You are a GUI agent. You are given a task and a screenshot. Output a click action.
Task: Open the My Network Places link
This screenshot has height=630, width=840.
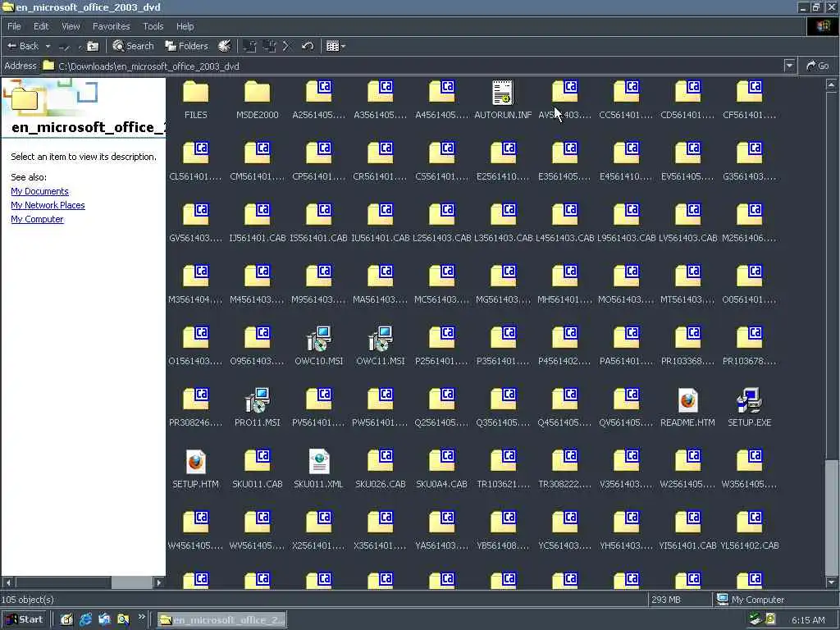[48, 205]
